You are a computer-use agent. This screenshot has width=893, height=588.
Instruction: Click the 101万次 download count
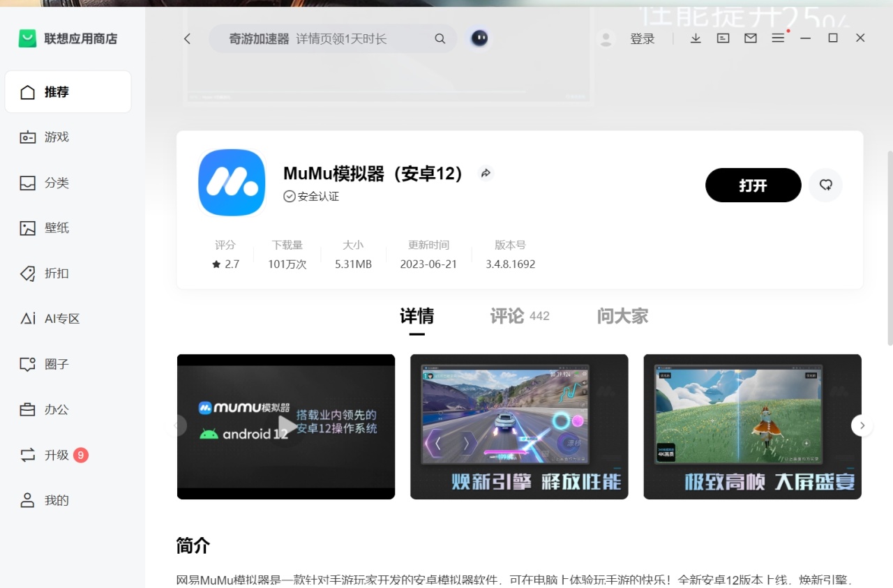287,264
